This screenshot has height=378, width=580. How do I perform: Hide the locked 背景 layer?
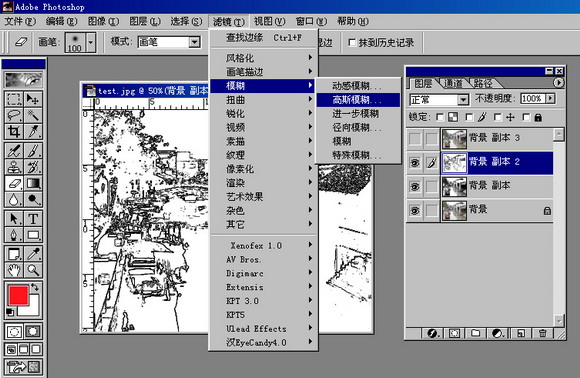[x=415, y=210]
